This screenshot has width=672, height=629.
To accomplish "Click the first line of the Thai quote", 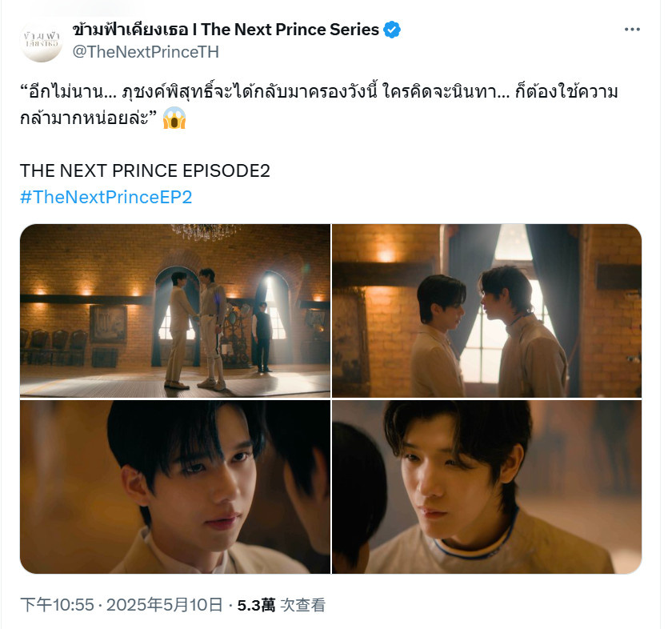I will click(x=319, y=92).
